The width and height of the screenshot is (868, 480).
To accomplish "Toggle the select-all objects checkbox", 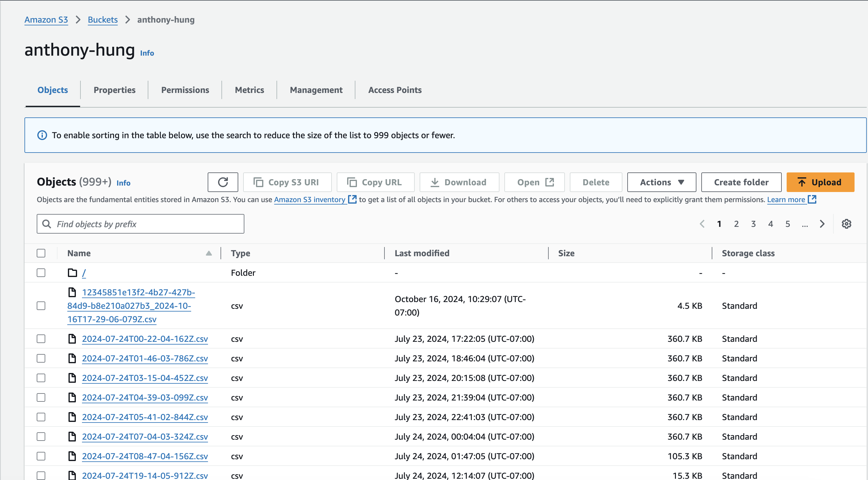I will coord(41,253).
